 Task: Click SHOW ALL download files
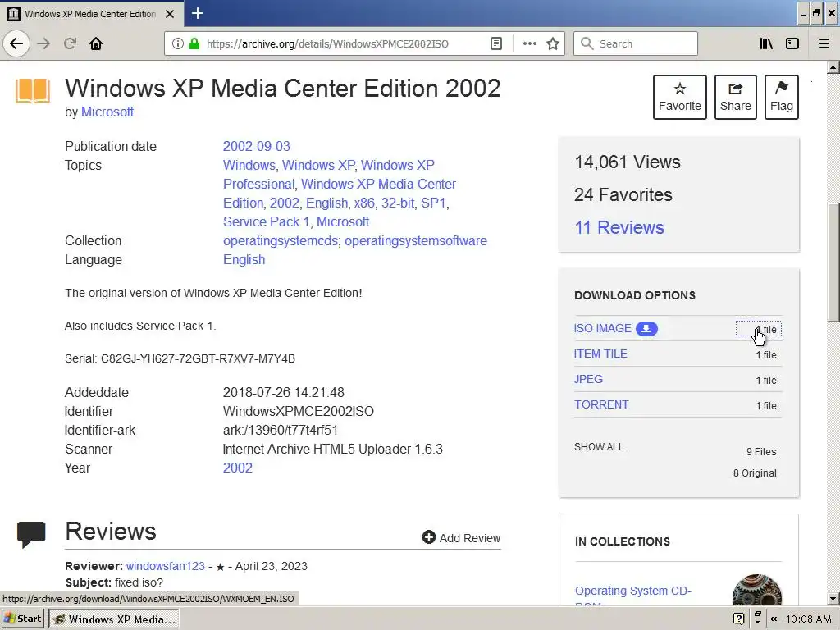click(x=599, y=447)
